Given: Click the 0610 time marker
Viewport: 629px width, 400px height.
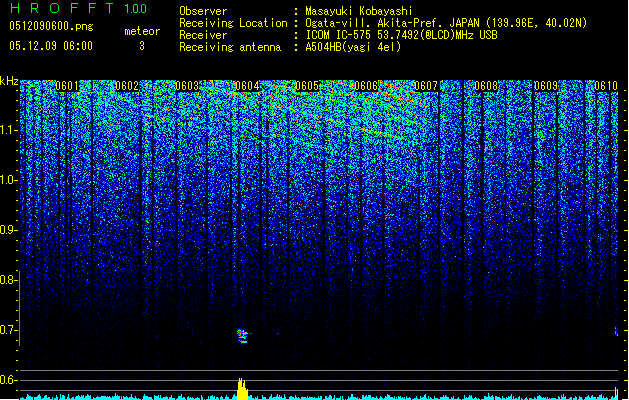Looking at the screenshot, I should tap(606, 86).
